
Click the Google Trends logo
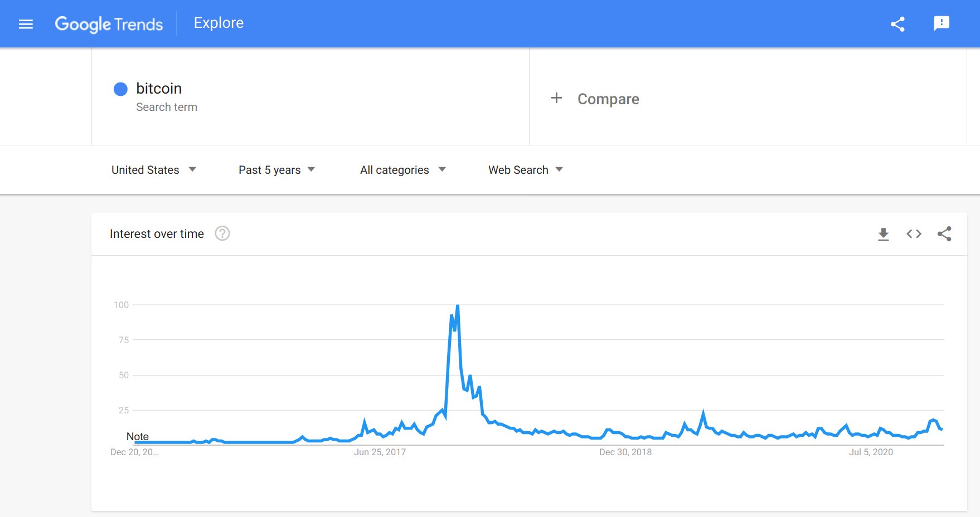[109, 24]
